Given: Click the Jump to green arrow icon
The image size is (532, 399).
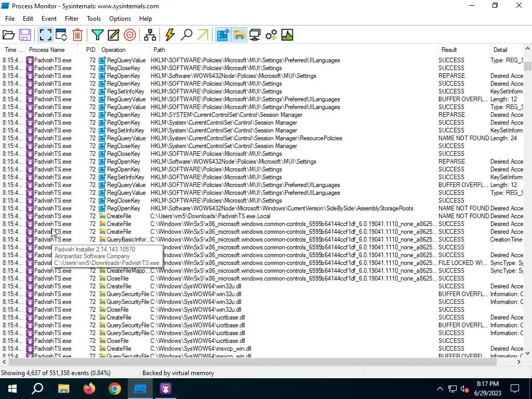Looking at the screenshot, I should click(x=203, y=35).
